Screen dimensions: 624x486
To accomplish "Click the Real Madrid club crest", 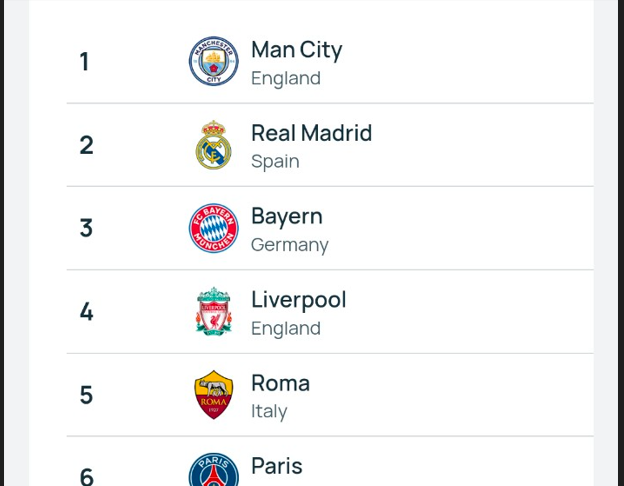I will point(214,145).
